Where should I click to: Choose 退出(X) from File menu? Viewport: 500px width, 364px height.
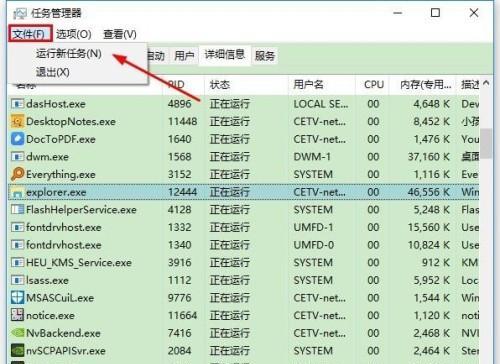click(x=53, y=72)
